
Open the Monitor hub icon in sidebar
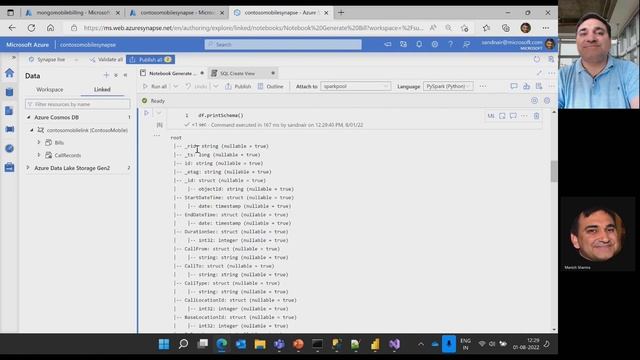click(x=9, y=148)
